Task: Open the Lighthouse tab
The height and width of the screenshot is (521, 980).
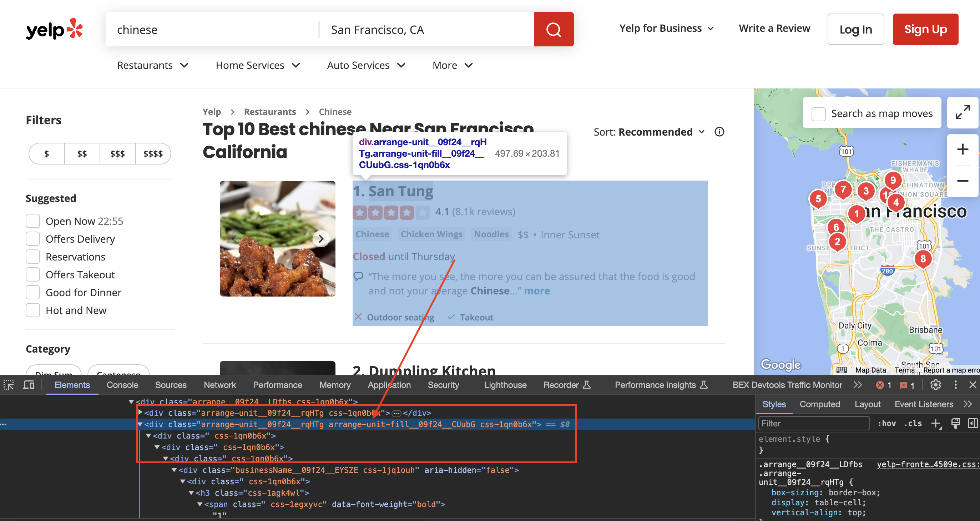Action: pyautogui.click(x=505, y=385)
